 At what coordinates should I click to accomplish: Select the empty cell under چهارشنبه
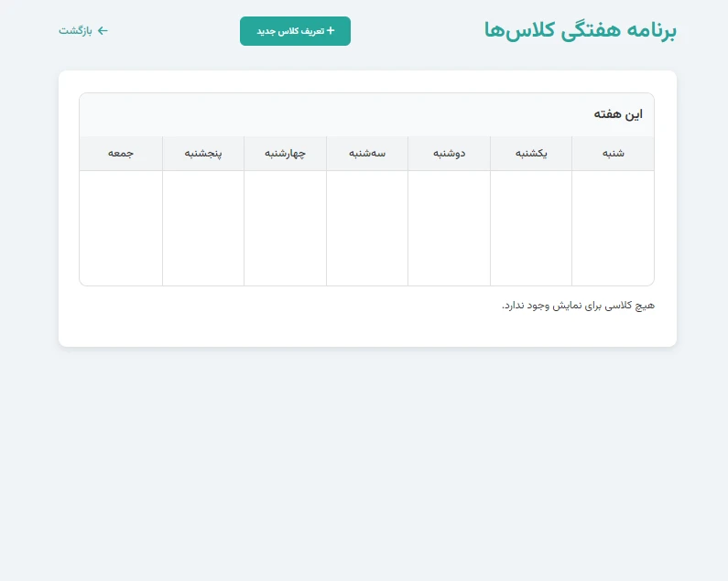click(x=285, y=228)
